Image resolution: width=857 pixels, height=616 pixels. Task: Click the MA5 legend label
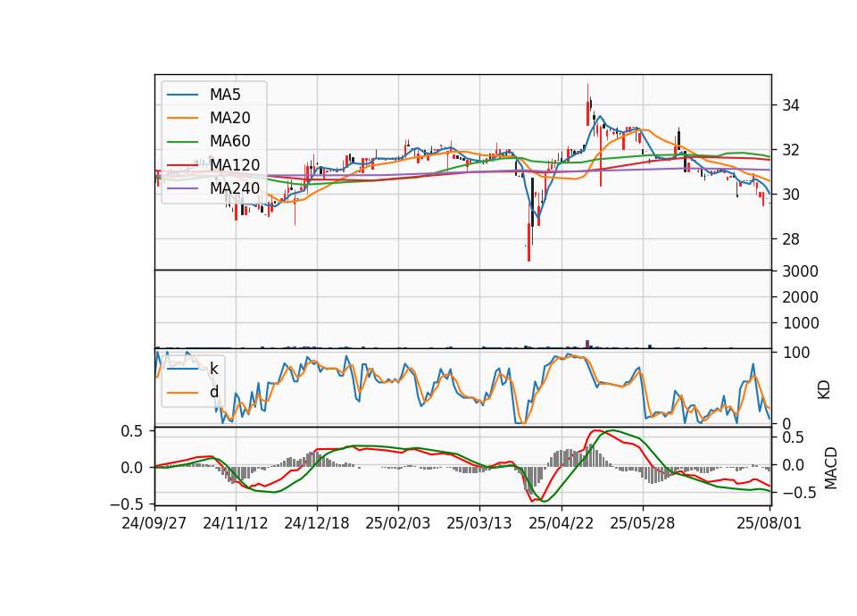click(225, 95)
